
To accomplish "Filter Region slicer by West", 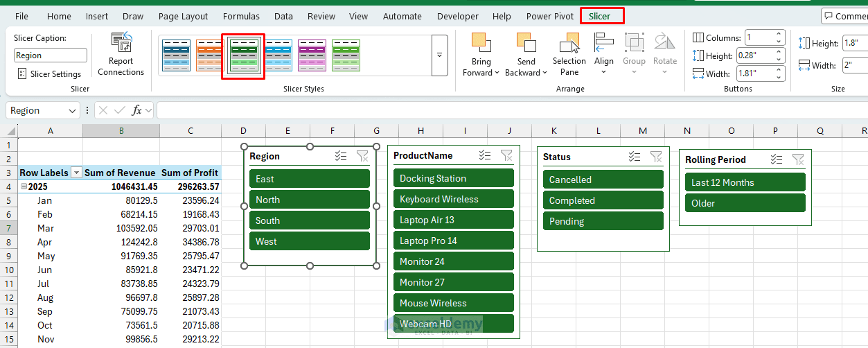I will tap(310, 241).
